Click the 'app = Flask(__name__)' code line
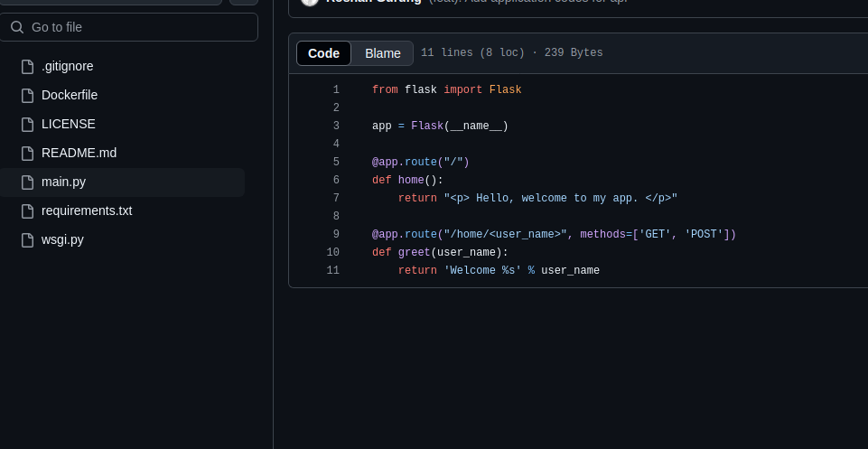The image size is (868, 449). point(440,126)
